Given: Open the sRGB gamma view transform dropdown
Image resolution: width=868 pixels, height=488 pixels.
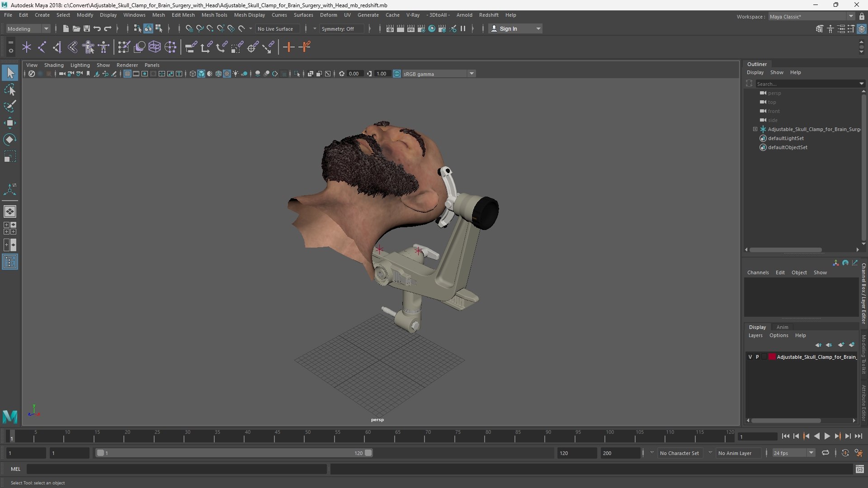Looking at the screenshot, I should click(439, 74).
